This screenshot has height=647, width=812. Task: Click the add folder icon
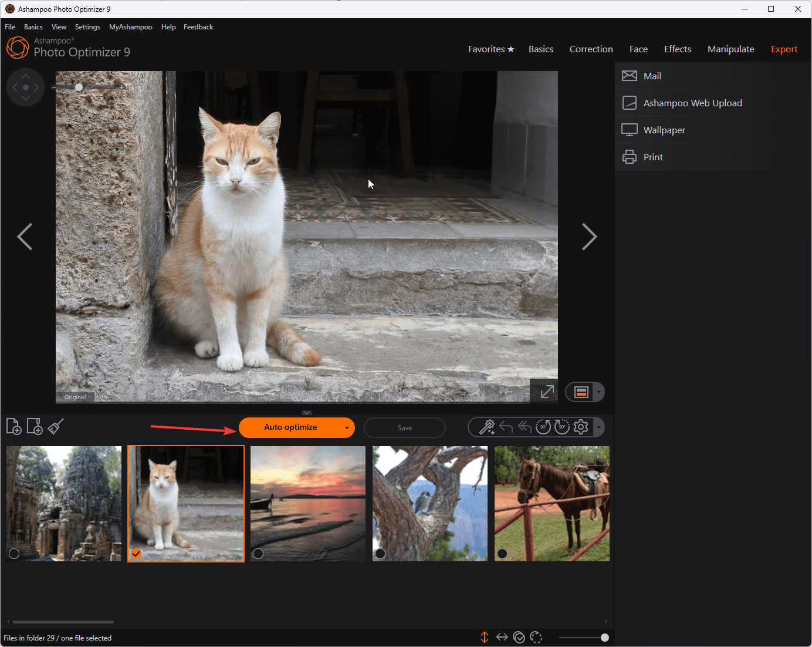35,427
